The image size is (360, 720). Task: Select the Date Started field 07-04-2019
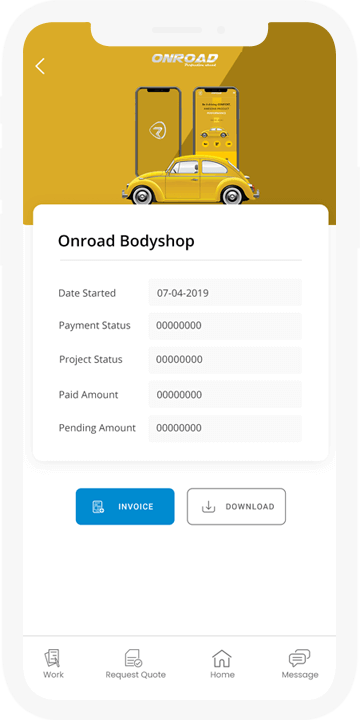tap(225, 292)
